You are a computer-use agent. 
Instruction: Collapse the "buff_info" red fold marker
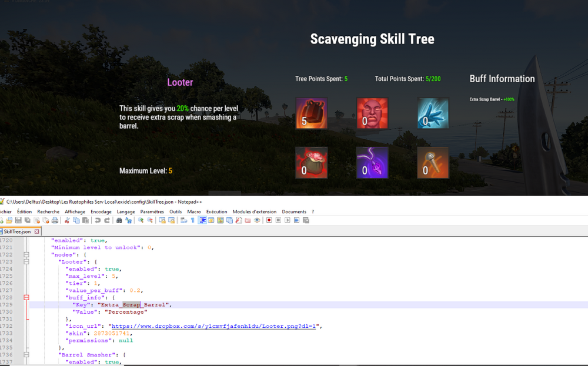pyautogui.click(x=26, y=298)
